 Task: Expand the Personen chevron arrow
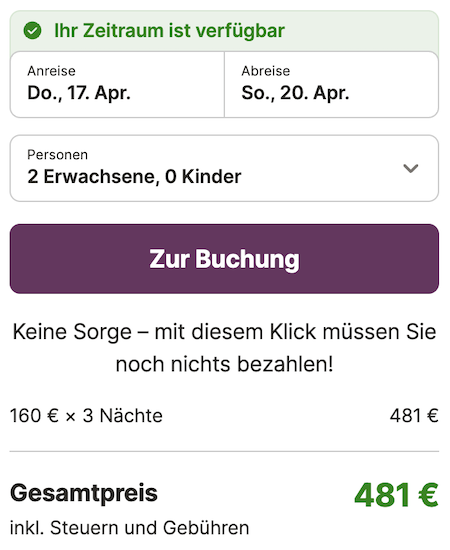410,168
